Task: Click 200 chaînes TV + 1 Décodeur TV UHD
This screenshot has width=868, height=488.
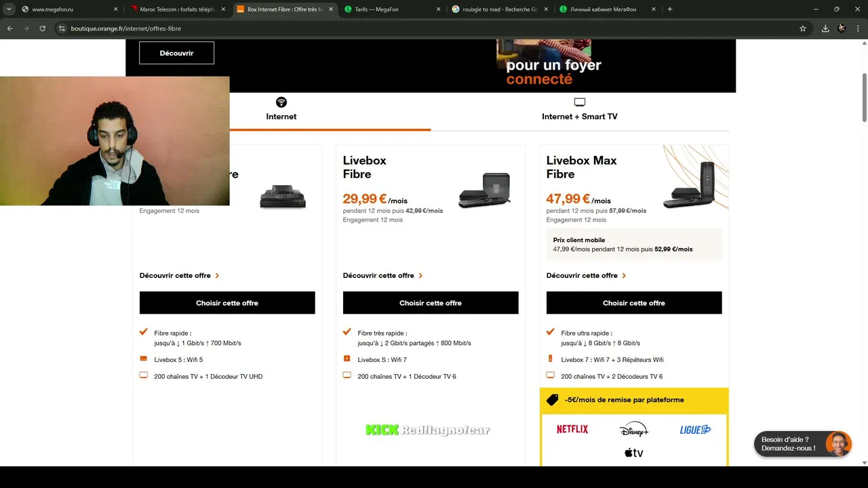Action: [x=208, y=376]
